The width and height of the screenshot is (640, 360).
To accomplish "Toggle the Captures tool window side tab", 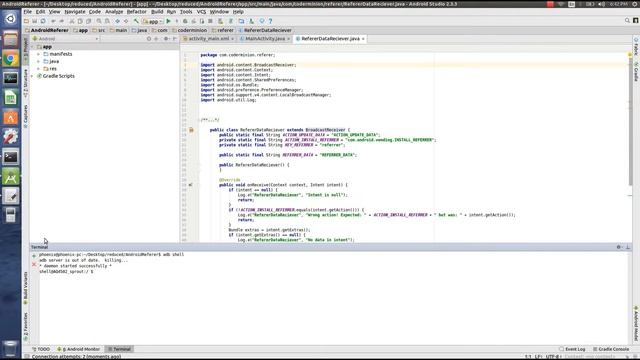I will click(x=26, y=116).
